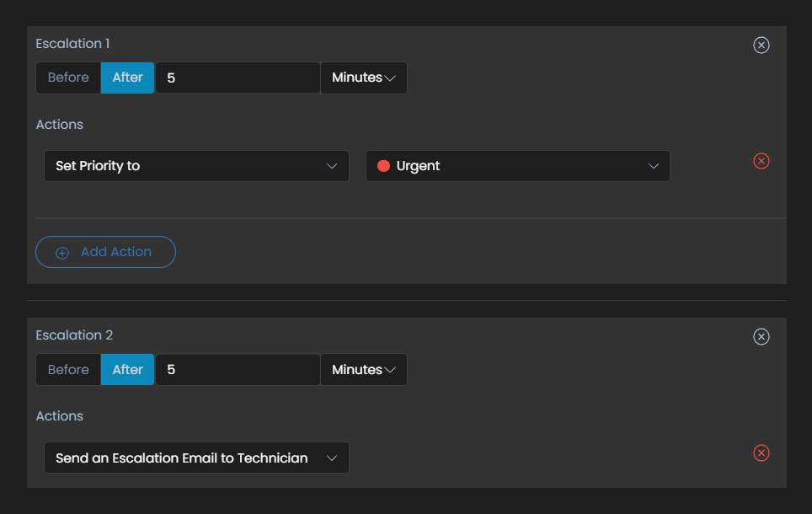Select After in Escalation 1

coord(127,78)
